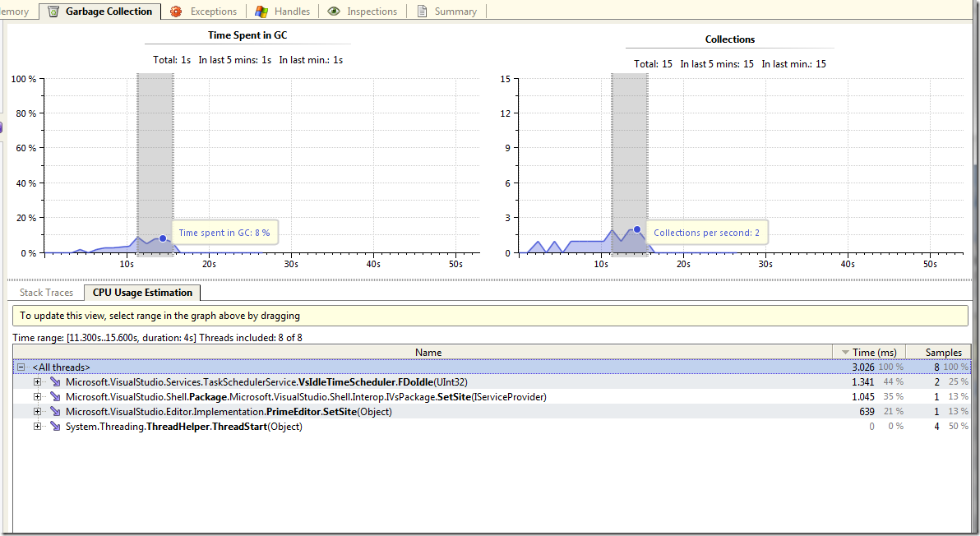Collapse the <All threads> node

pos(21,367)
